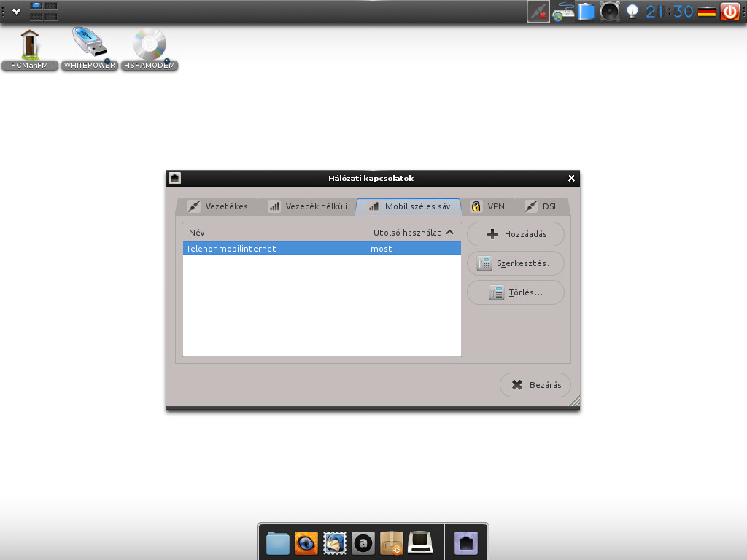This screenshot has height=560, width=747.
Task: Click the lightbulb tray icon
Action: click(x=632, y=12)
